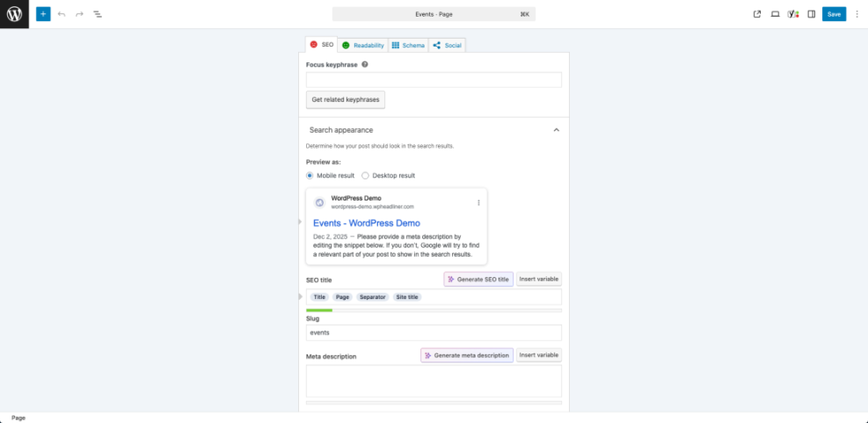The height and width of the screenshot is (423, 868).
Task: Click the Site title variable tag
Action: click(x=407, y=296)
